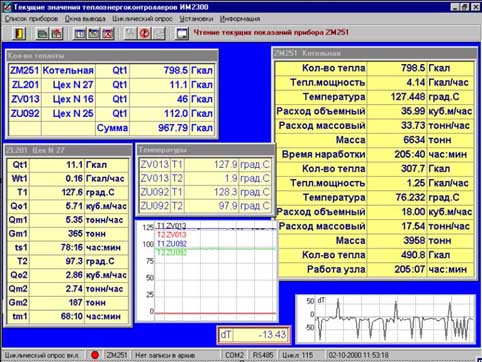
Task: Click the graph window toolbar icon
Action: (x=94, y=33)
